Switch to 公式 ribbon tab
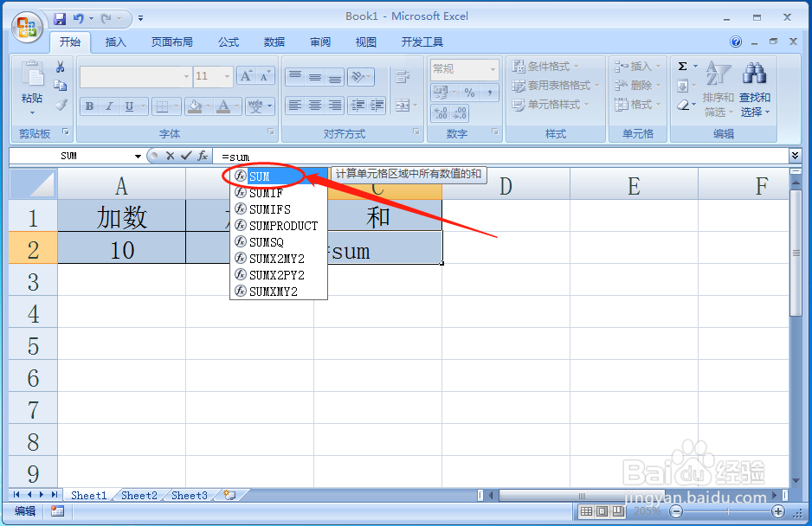812x526 pixels. (x=229, y=42)
